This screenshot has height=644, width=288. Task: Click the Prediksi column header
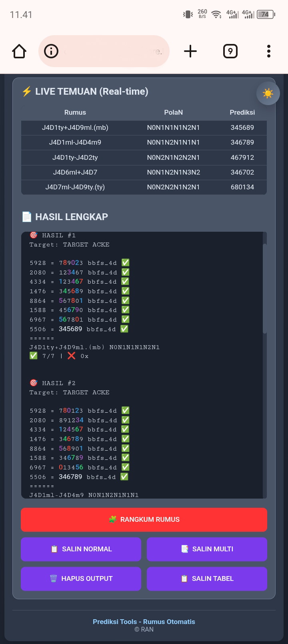coord(242,112)
